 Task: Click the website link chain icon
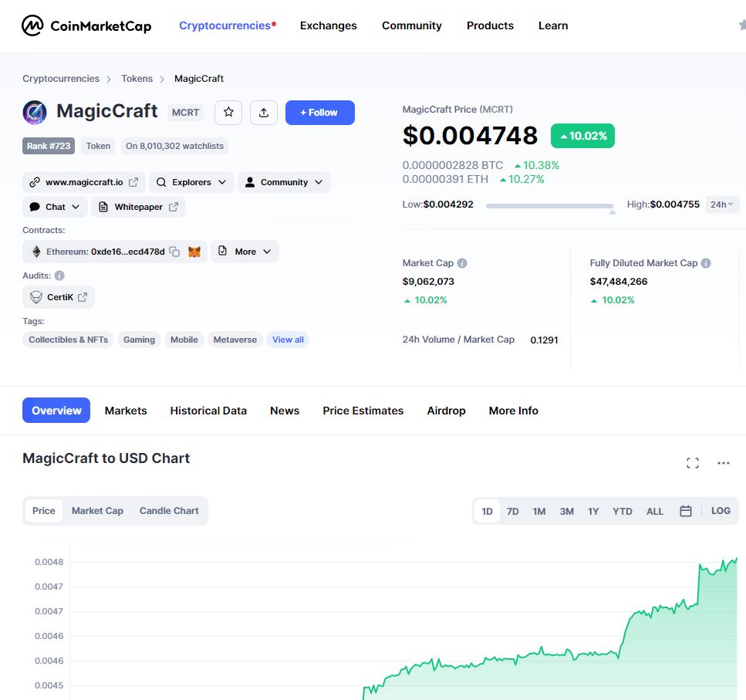tap(35, 182)
